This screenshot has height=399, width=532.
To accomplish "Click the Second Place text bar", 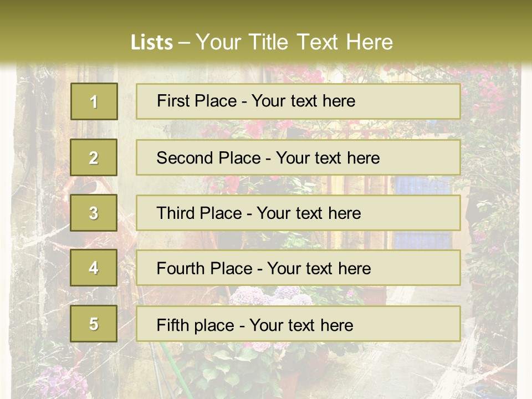I will click(298, 157).
